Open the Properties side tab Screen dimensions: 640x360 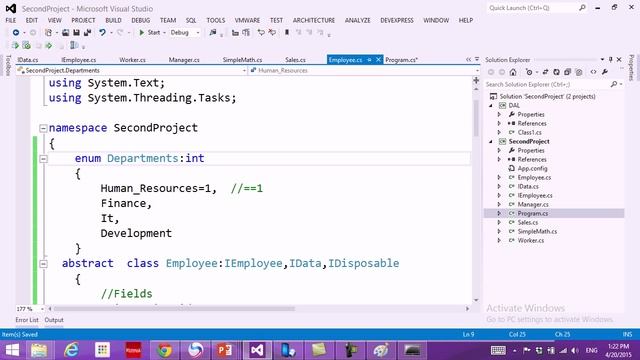click(x=631, y=67)
